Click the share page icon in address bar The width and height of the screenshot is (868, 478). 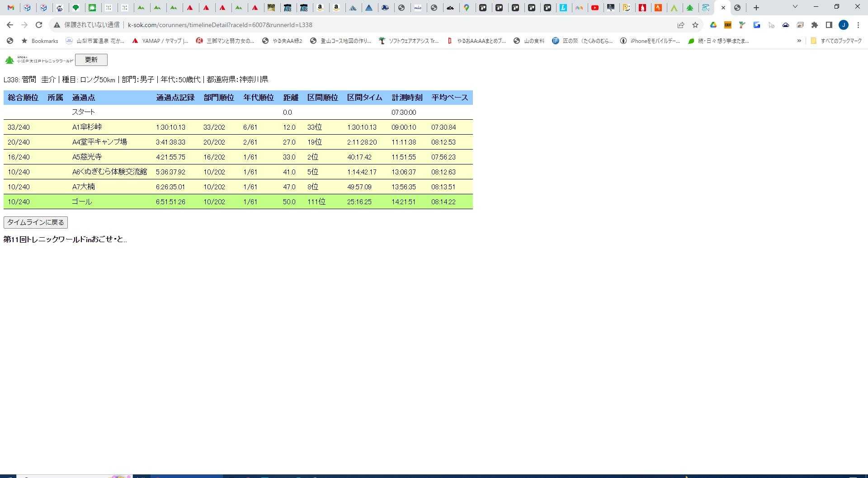(x=680, y=25)
